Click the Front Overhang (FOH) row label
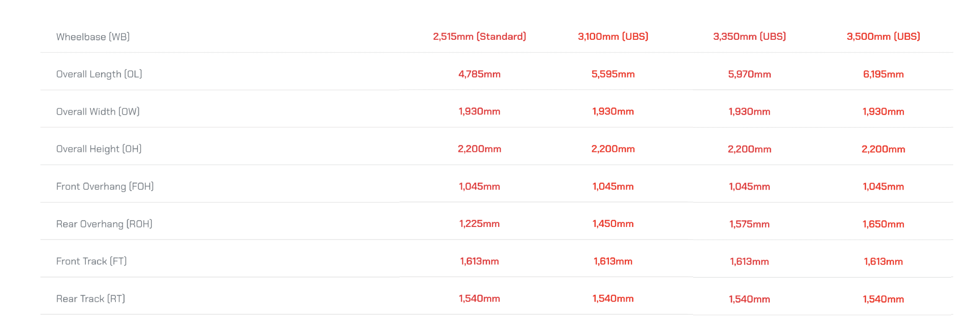The height and width of the screenshot is (330, 980). click(105, 186)
